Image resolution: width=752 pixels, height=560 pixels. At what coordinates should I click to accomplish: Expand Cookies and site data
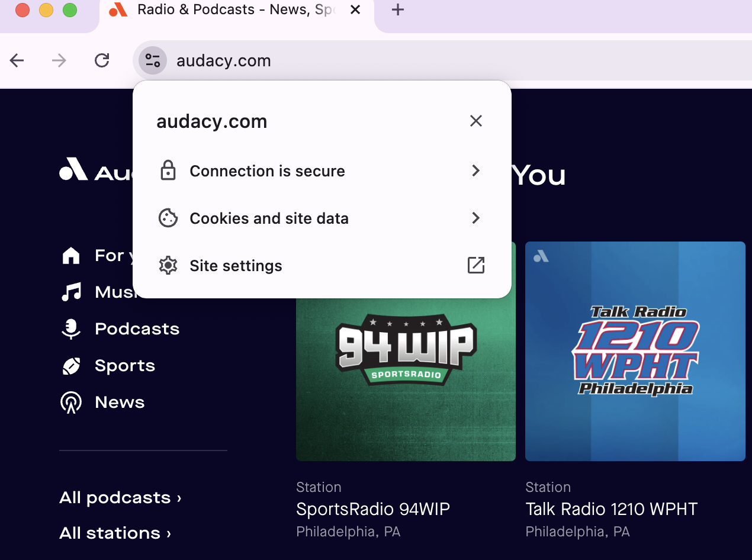pos(475,218)
